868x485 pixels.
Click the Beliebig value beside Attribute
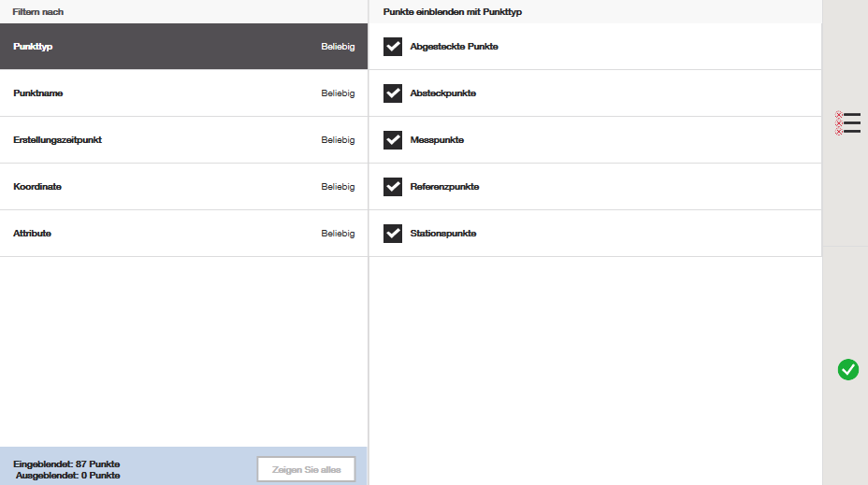click(338, 234)
